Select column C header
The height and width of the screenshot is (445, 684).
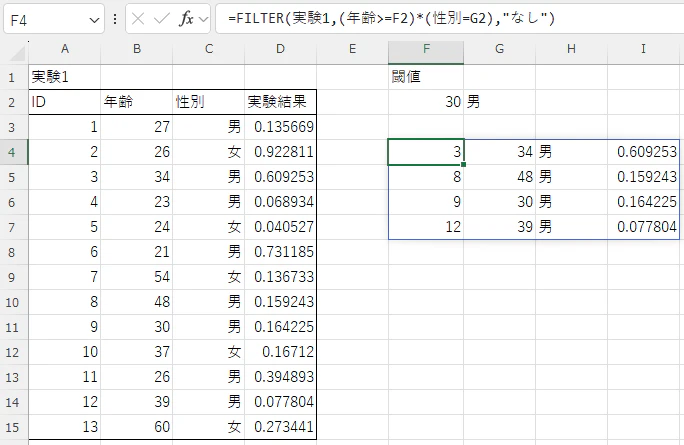pos(209,49)
